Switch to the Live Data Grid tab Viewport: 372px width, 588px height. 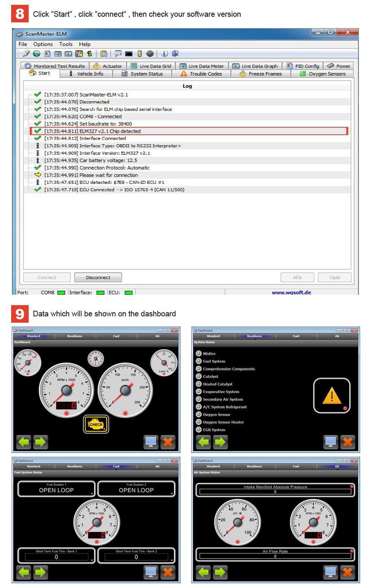tap(151, 66)
